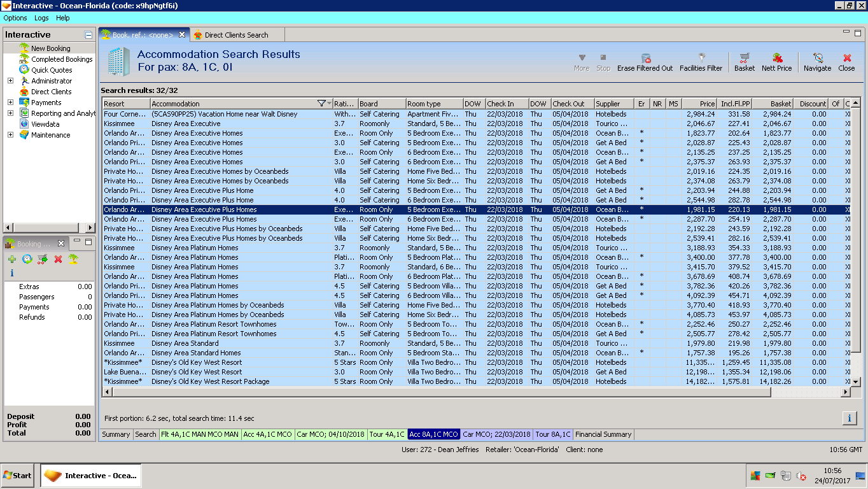This screenshot has height=489, width=868.
Task: Expand the Payments tree node
Action: coord(10,103)
